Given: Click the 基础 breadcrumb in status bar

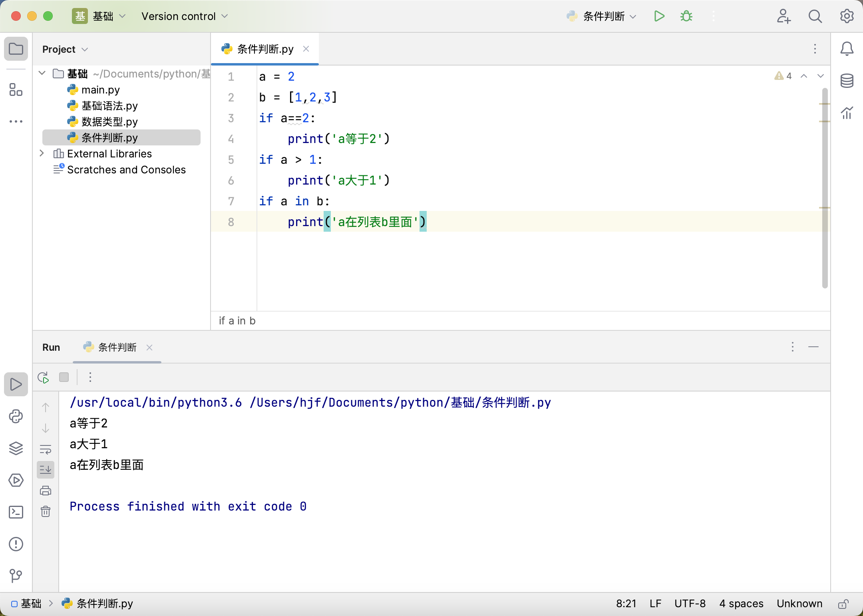Looking at the screenshot, I should pos(26,604).
